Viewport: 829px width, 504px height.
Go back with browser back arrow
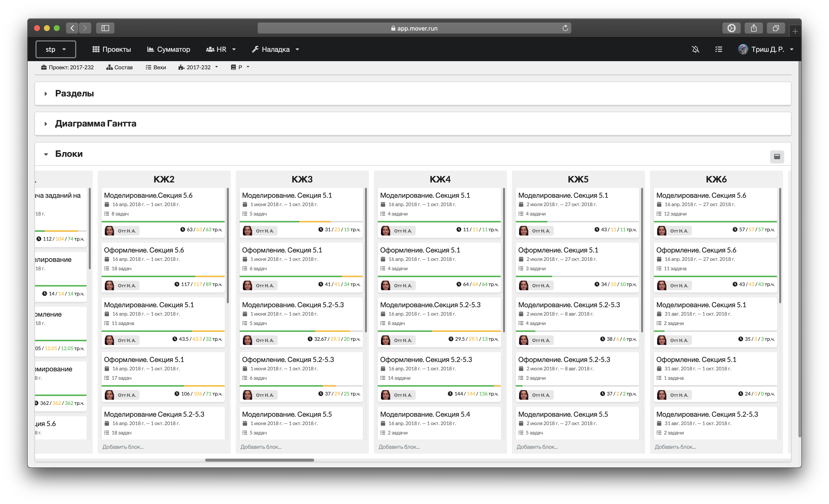click(72, 28)
